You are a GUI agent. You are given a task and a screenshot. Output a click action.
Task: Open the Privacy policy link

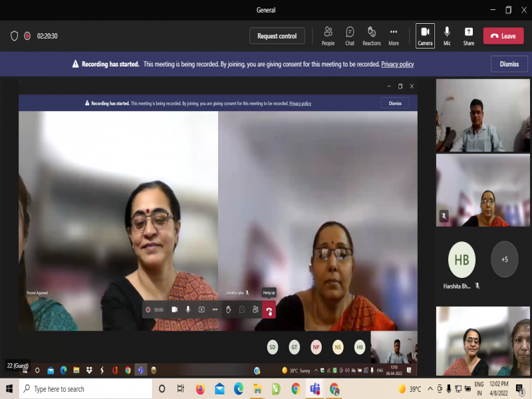[397, 65]
